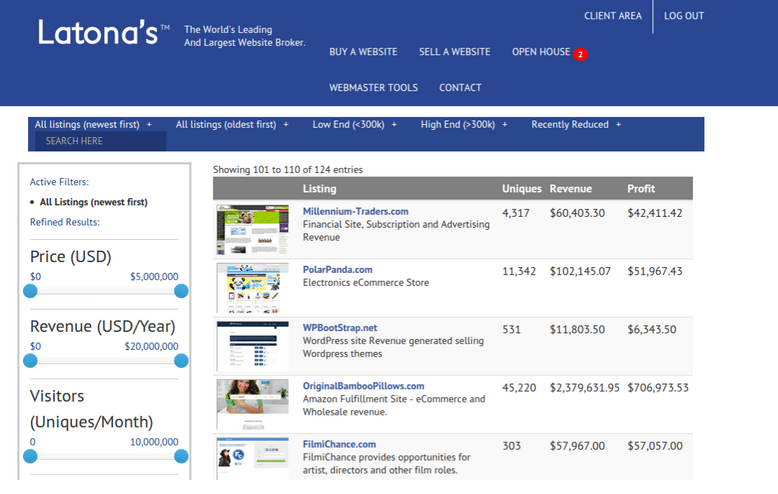The height and width of the screenshot is (494, 778).
Task: Focus the Search Here field
Action: tap(100, 141)
